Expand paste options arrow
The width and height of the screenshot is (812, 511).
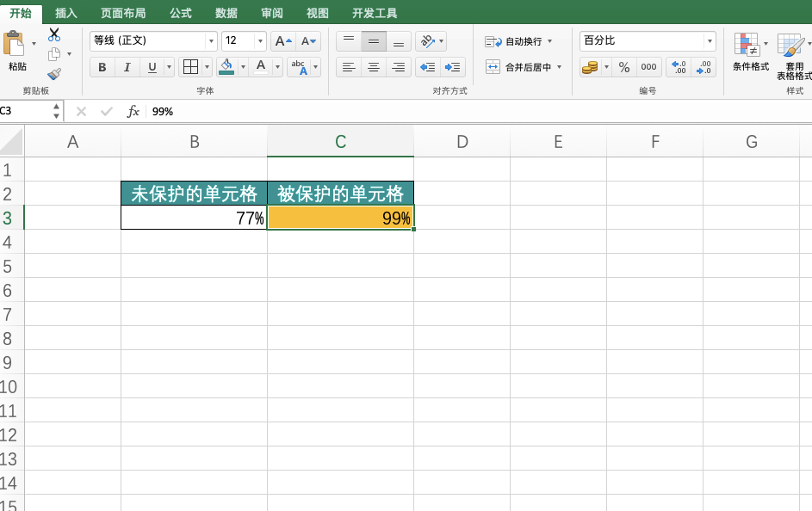tap(34, 44)
